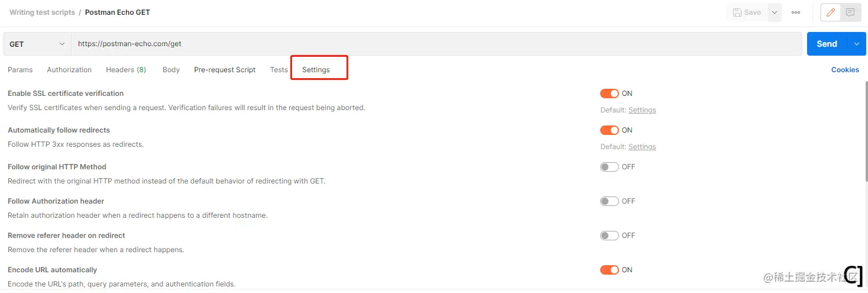Disable SSL certificate verification toggle
Image resolution: width=868 pixels, height=293 pixels.
(609, 94)
